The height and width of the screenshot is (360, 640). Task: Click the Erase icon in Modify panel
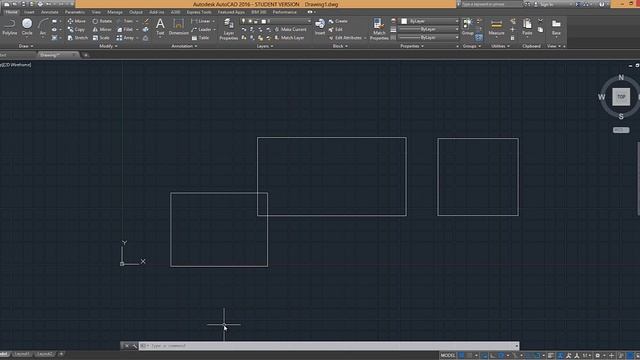(x=147, y=21)
